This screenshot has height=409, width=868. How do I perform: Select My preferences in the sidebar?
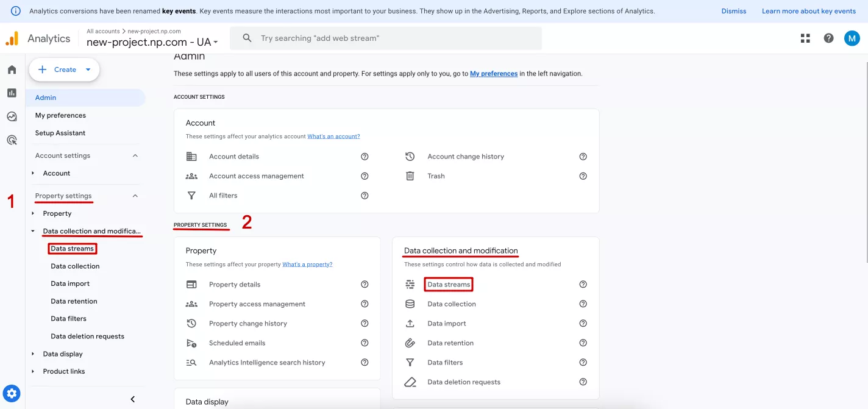60,115
